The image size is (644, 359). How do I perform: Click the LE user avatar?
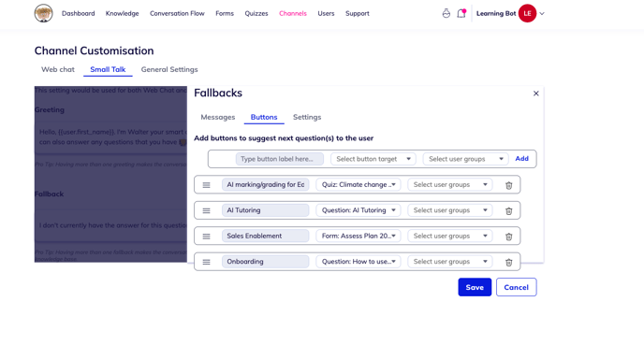click(x=527, y=13)
